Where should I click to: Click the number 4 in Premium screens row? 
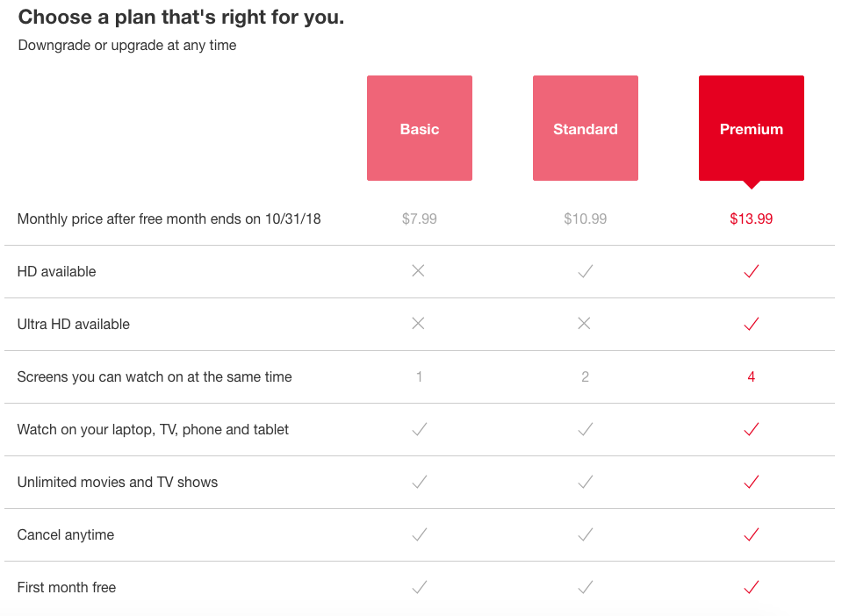coord(751,376)
